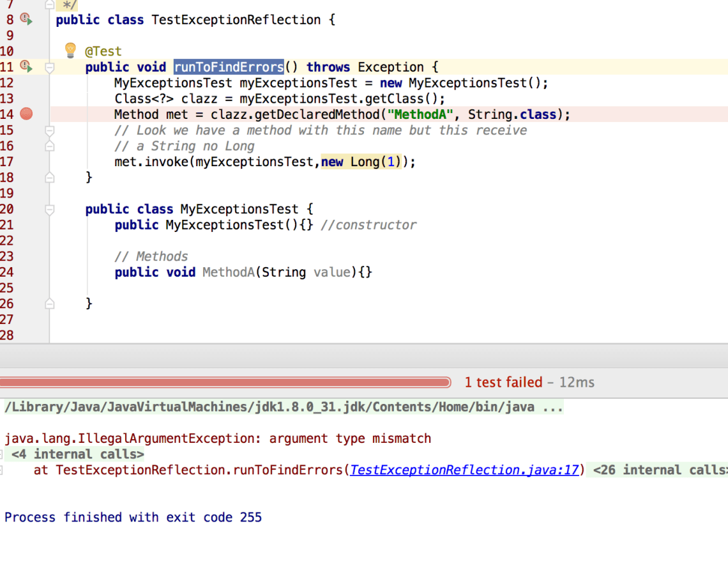The image size is (728, 588).
Task: Collapse the runToFindErrors method fold marker
Action: coord(50,67)
